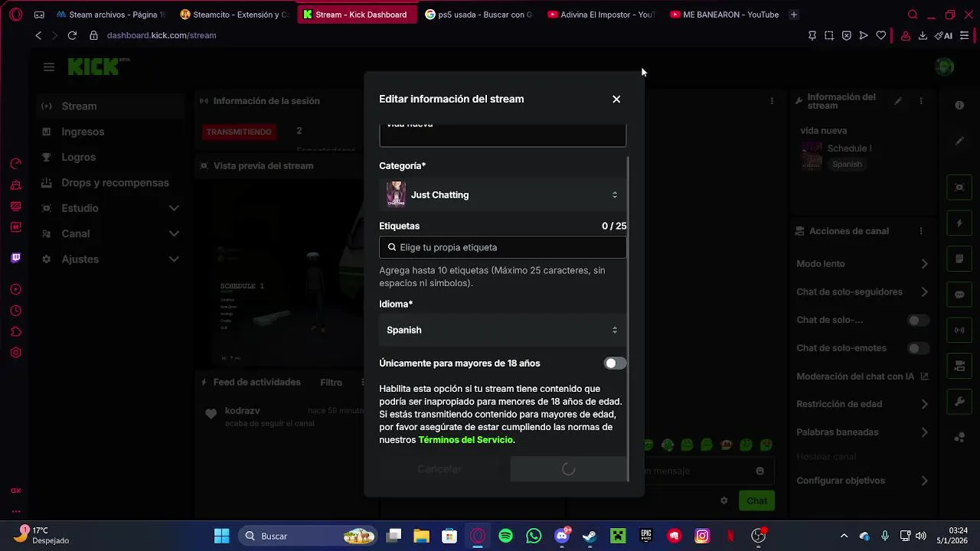Open Windows Start menu

[221, 536]
